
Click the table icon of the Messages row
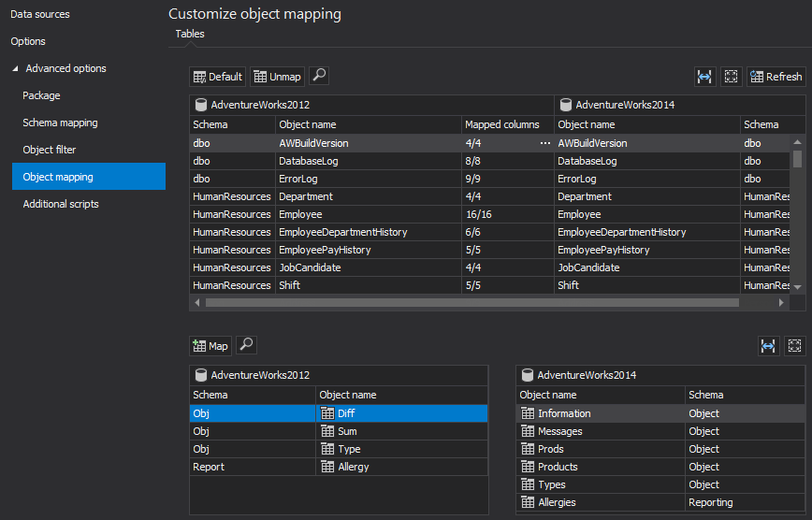tap(528, 431)
